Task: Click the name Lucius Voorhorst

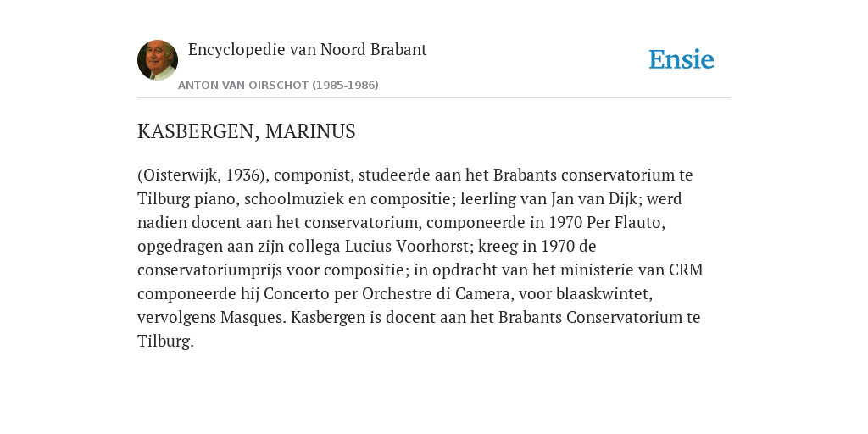Action: (x=406, y=247)
